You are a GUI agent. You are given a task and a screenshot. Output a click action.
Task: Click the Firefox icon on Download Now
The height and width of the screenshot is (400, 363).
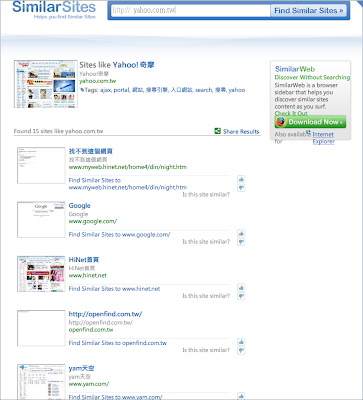pyautogui.click(x=281, y=122)
